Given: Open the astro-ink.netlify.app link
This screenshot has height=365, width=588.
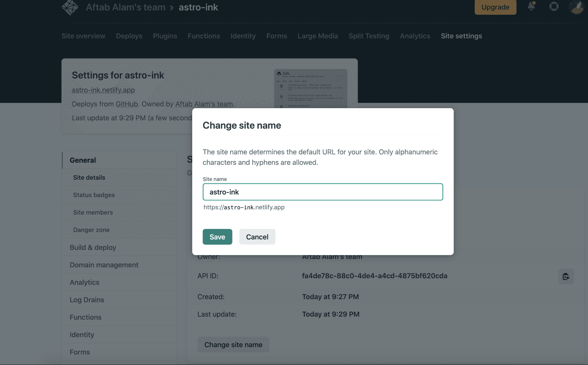Looking at the screenshot, I should [103, 90].
